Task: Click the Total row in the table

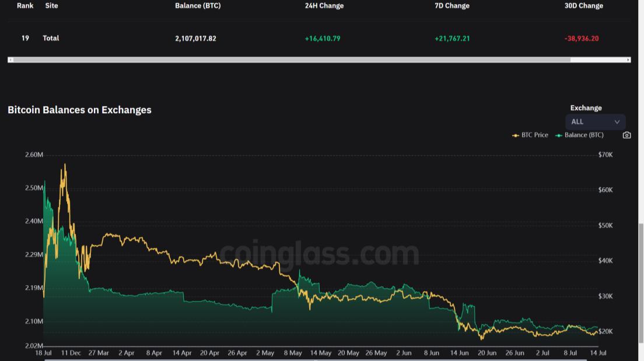Action: pos(51,38)
